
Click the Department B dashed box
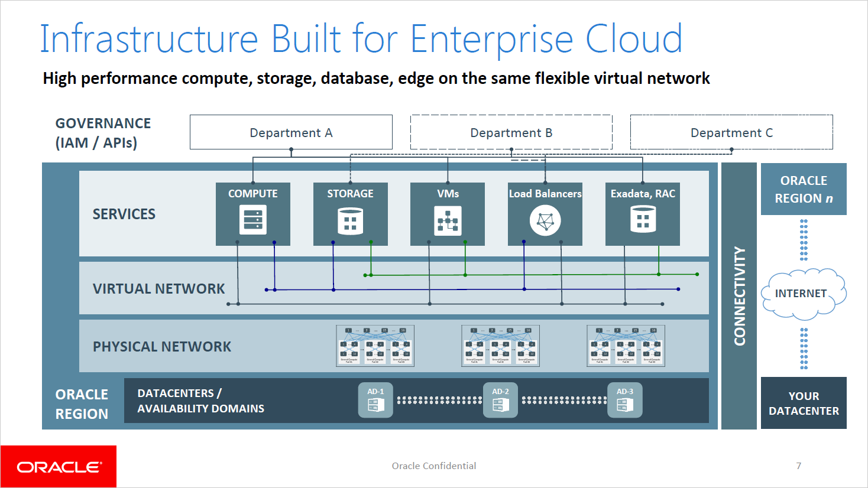coord(511,132)
